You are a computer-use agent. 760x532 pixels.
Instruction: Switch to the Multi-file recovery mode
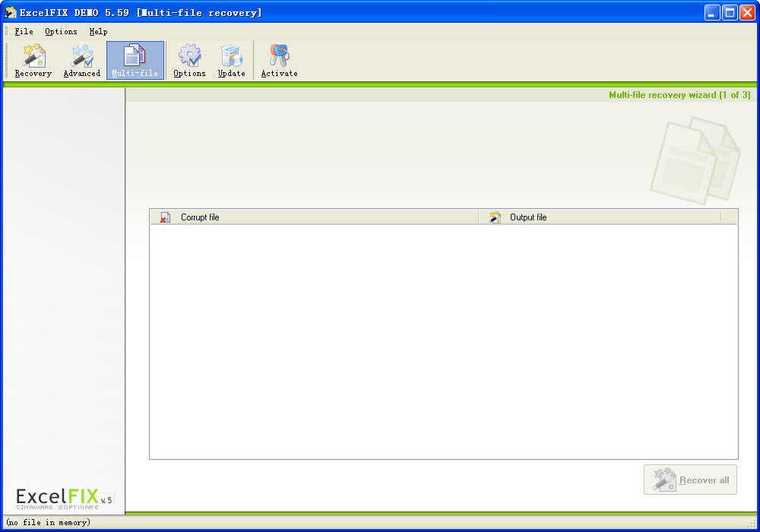[x=135, y=61]
